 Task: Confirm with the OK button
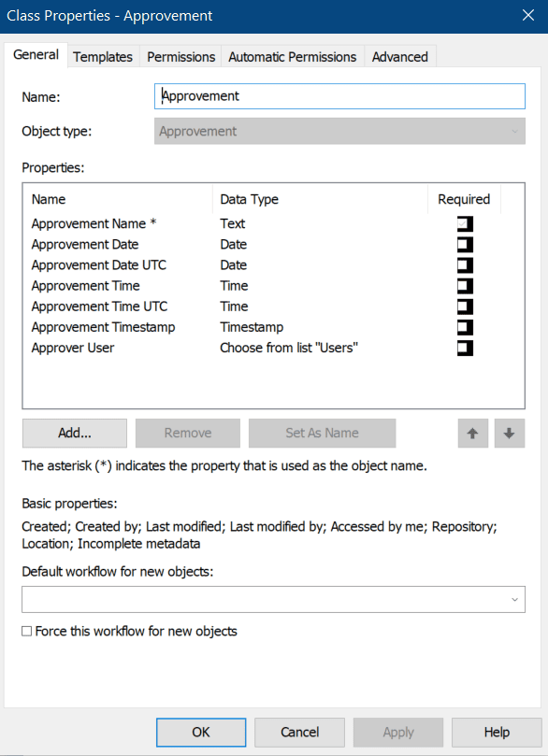(x=201, y=732)
